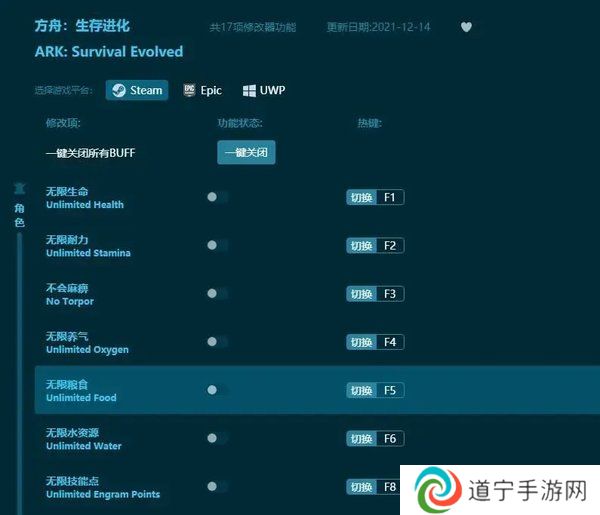Toggle No Torpor switch
Image resolution: width=600 pixels, height=515 pixels.
pyautogui.click(x=218, y=293)
